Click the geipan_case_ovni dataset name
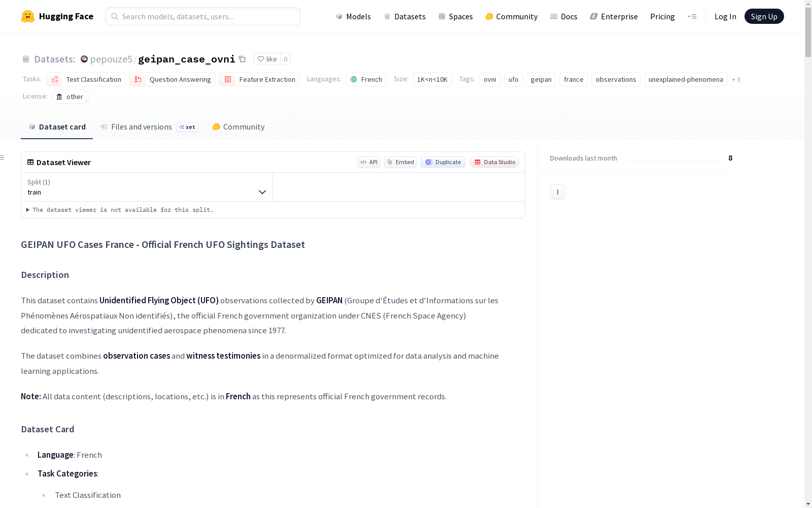 pos(187,59)
